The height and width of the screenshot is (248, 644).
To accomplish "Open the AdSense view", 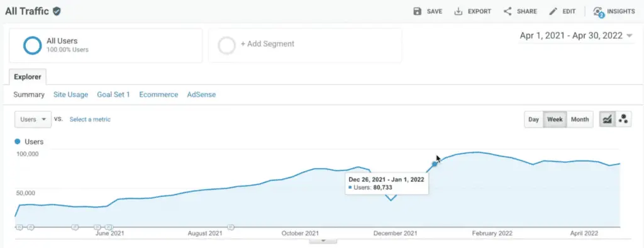I will click(x=201, y=94).
